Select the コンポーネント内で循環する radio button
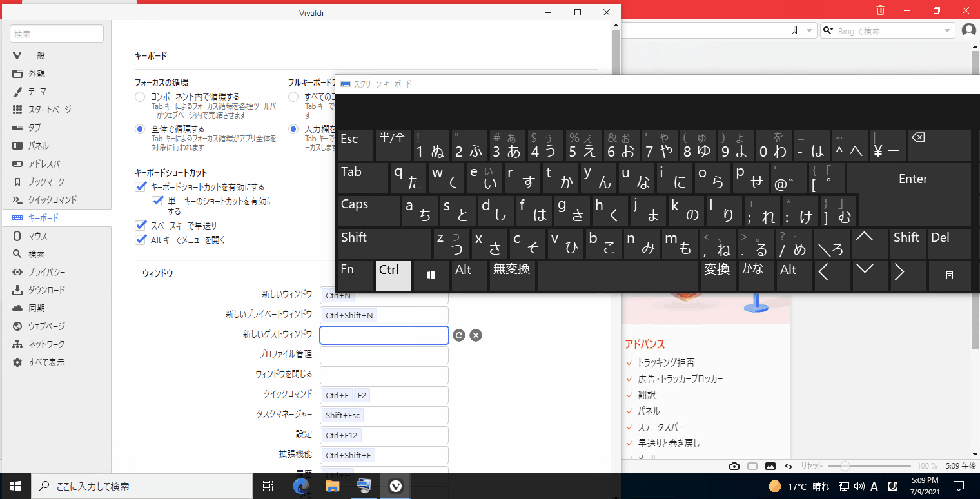 coord(140,97)
